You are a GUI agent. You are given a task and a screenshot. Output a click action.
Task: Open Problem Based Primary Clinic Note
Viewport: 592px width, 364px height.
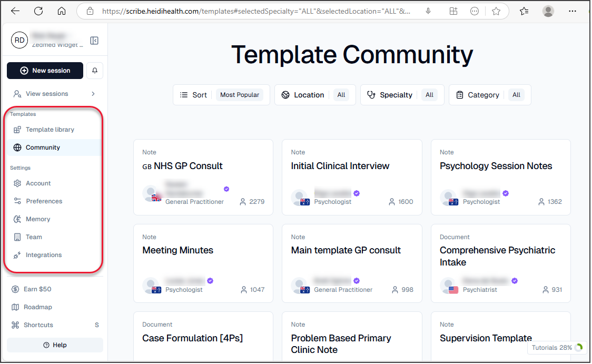pos(352,337)
